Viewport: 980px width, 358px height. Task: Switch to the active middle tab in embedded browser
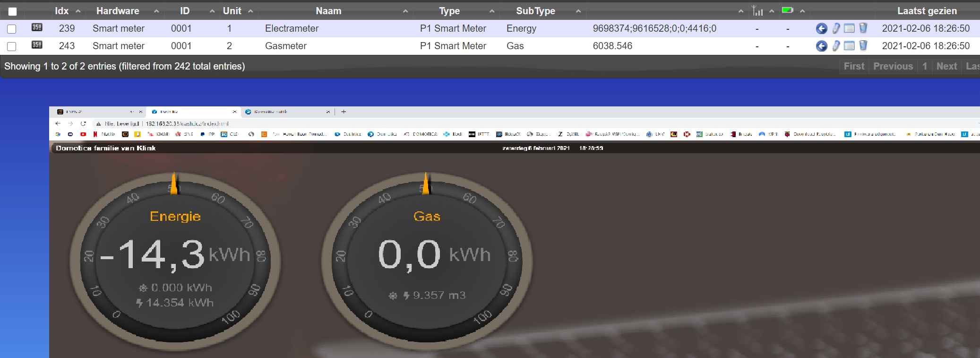193,112
